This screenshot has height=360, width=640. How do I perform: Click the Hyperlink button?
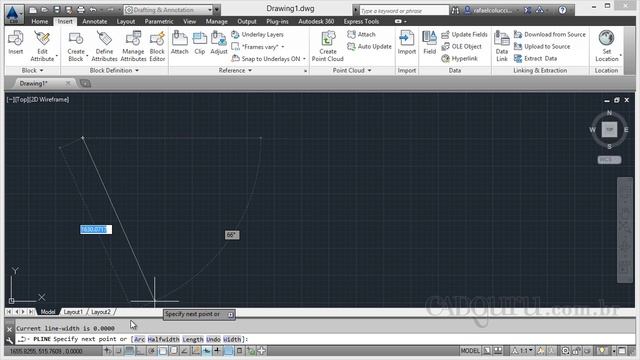pos(460,58)
